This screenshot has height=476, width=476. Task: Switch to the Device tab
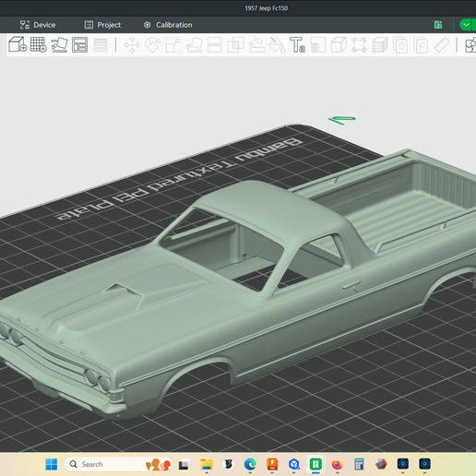tap(38, 25)
